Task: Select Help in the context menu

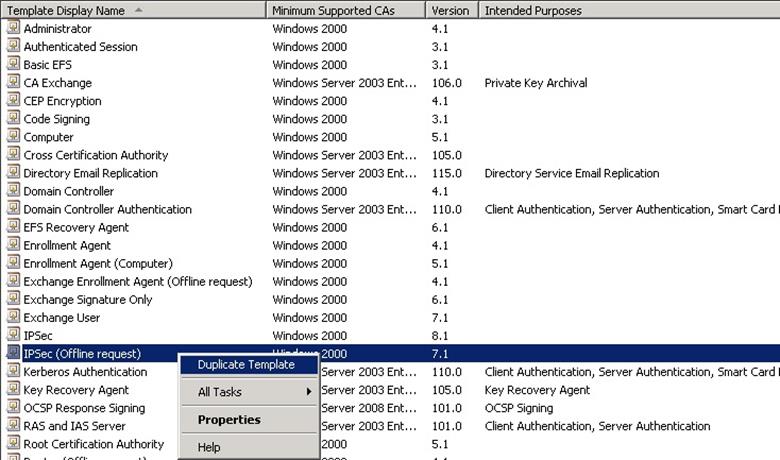Action: [249, 447]
